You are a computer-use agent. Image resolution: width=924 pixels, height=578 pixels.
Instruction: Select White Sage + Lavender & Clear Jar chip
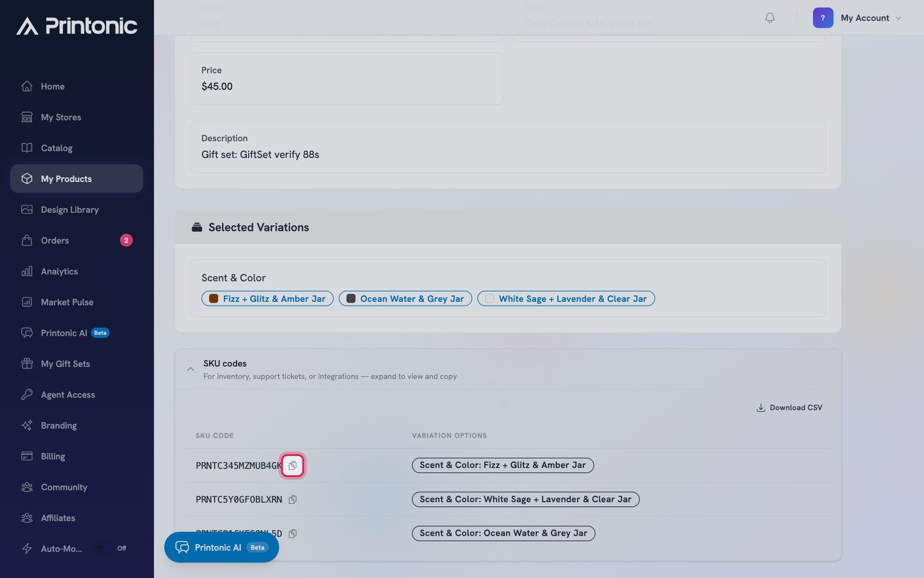pos(566,299)
